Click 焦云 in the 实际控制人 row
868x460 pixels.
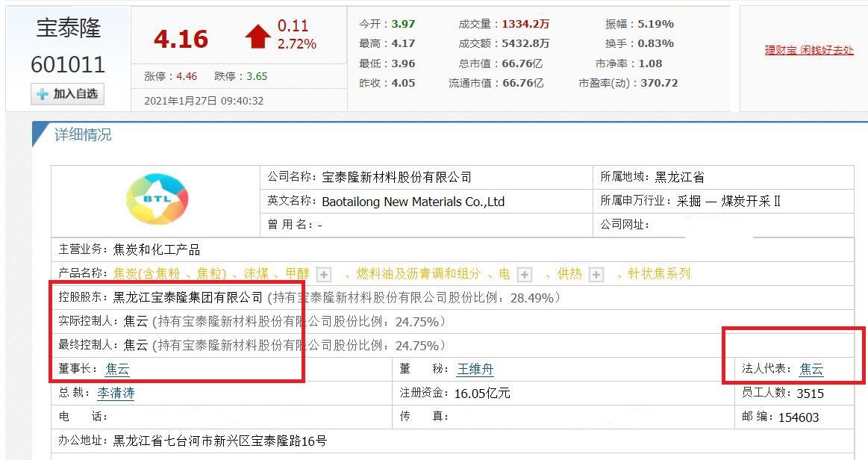click(136, 322)
